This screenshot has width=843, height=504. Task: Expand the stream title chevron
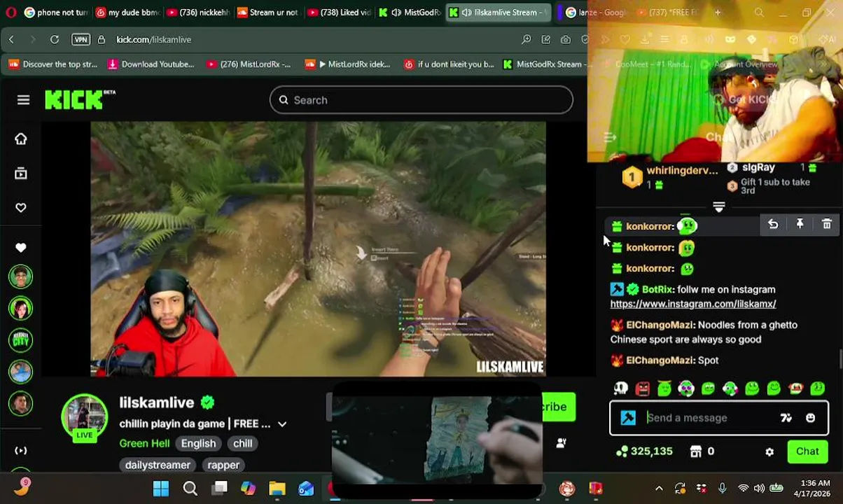click(282, 424)
